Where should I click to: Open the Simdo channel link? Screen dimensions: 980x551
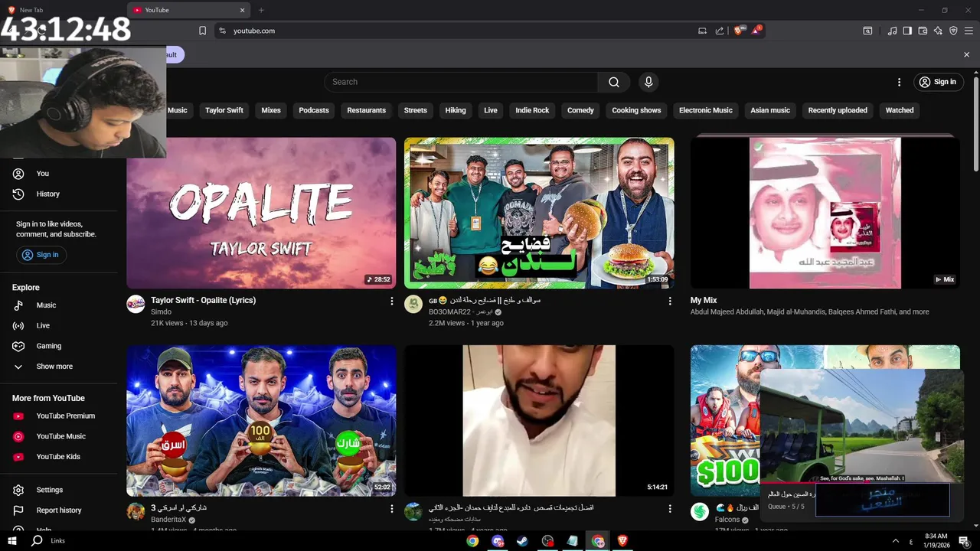162,312
